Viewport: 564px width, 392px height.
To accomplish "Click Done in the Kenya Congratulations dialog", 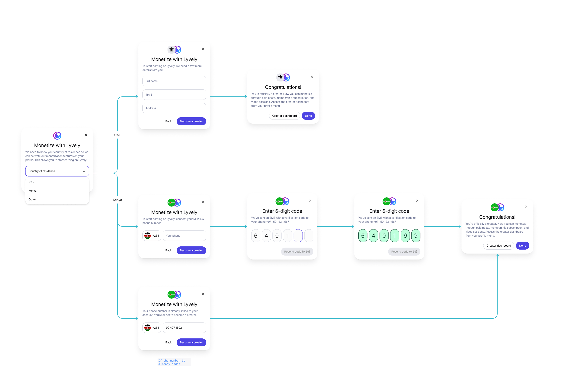I will coord(523,246).
